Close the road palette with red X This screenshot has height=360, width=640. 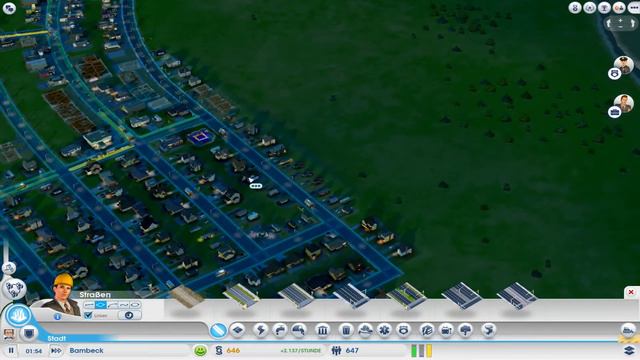point(631,292)
